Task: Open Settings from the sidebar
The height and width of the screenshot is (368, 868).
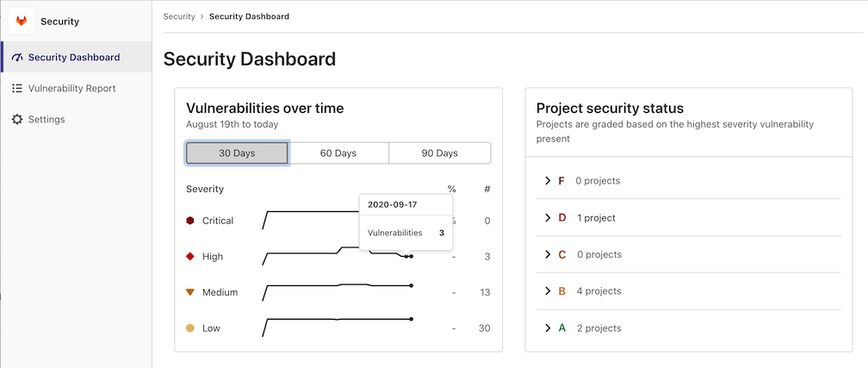Action: coord(46,120)
